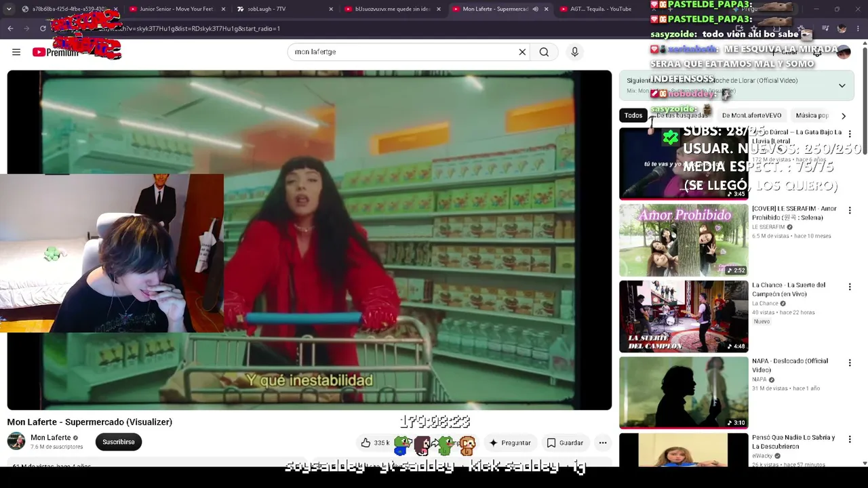Open the three-dot more actions menu under video

[602, 443]
